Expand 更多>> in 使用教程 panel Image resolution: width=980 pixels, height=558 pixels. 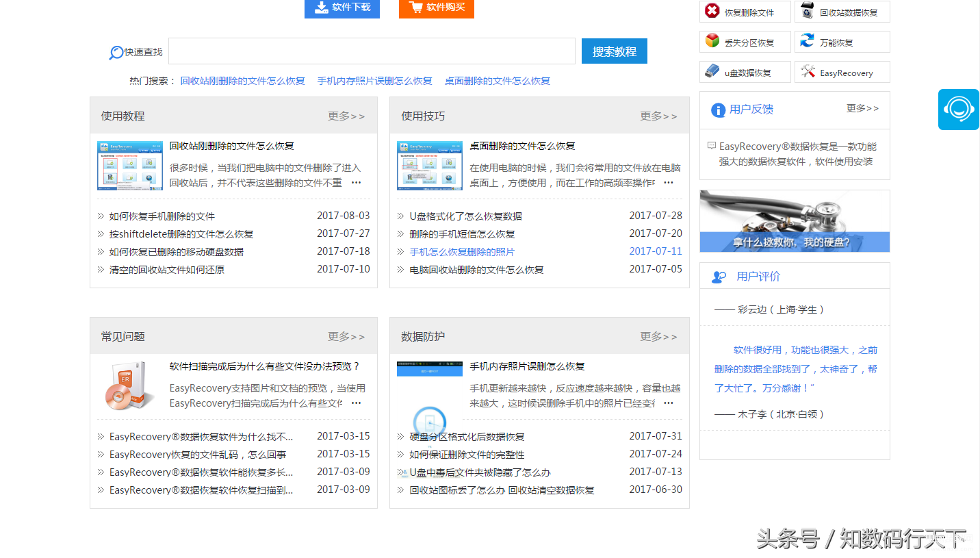coord(346,116)
